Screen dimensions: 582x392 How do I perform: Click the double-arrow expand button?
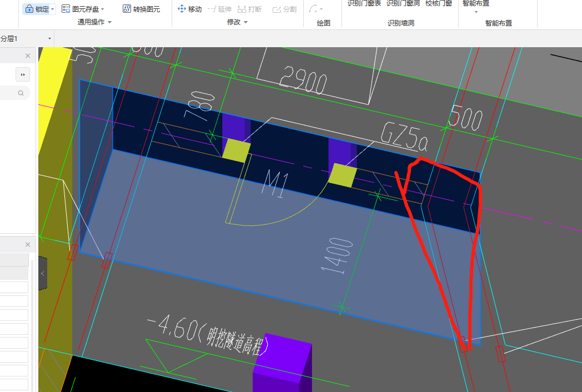click(x=23, y=74)
